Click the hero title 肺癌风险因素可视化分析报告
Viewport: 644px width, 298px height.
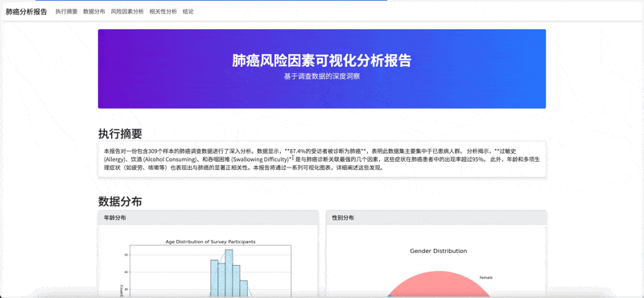(x=321, y=60)
